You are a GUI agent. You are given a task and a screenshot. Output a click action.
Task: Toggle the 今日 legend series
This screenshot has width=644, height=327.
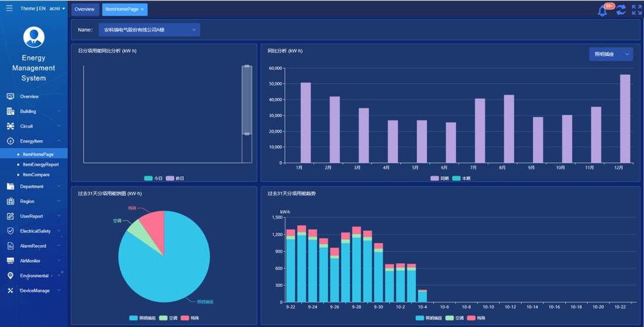pyautogui.click(x=154, y=178)
